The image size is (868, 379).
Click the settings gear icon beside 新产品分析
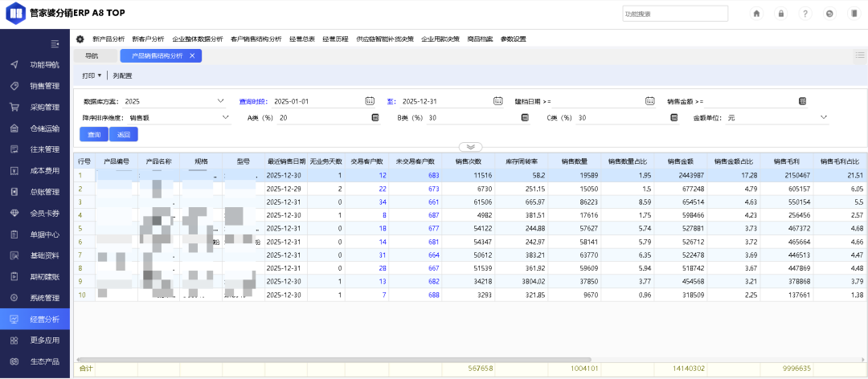pyautogui.click(x=80, y=39)
